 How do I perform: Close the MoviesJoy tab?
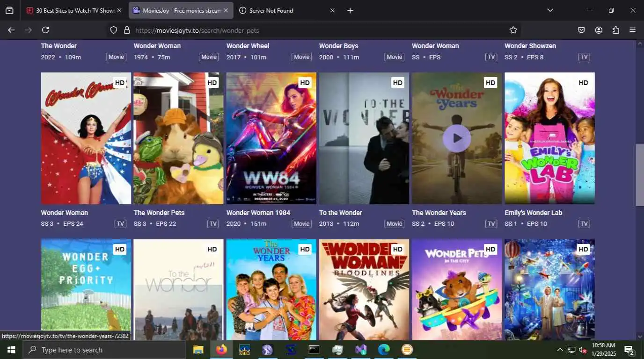point(226,10)
